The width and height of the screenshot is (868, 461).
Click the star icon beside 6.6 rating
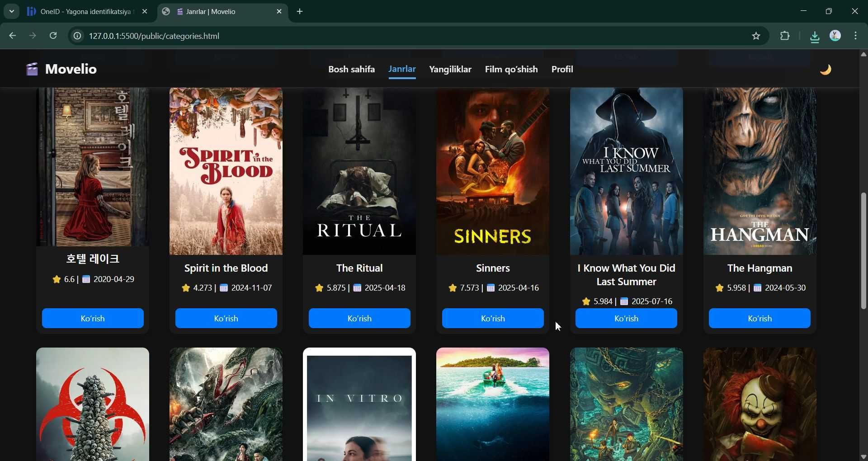coord(57,279)
